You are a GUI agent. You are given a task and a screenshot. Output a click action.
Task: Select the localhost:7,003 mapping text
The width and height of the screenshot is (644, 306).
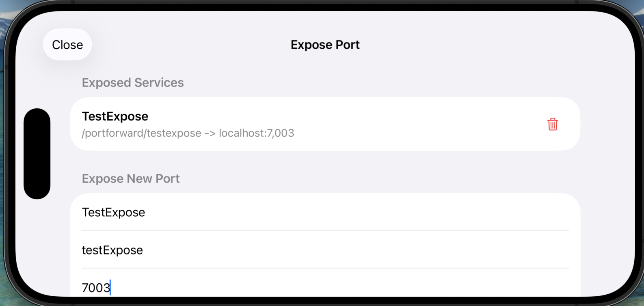click(256, 133)
